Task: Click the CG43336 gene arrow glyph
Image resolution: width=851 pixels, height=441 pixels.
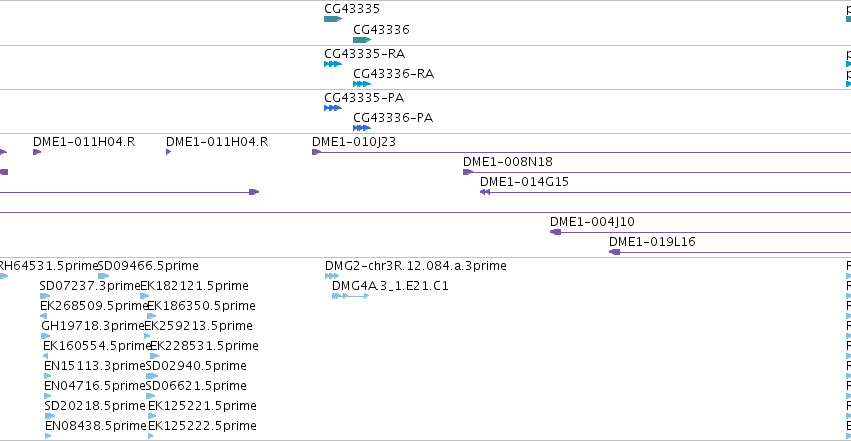Action: [362, 40]
